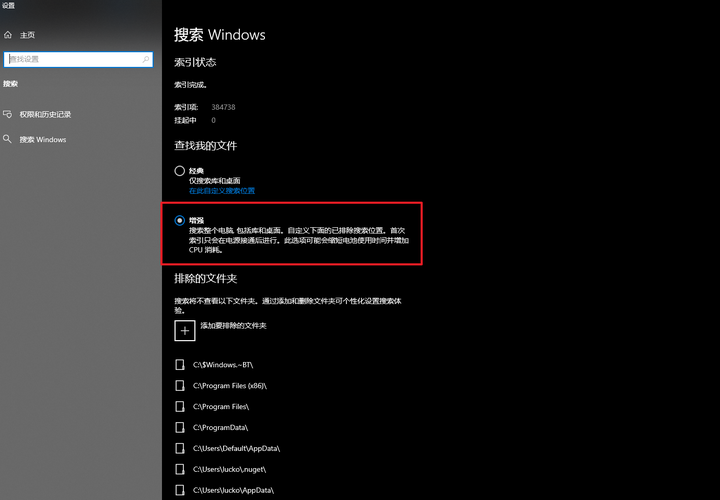Select excluded folder C:\Program Files\ entry
Viewport: 720px width, 500px height.
(x=221, y=407)
